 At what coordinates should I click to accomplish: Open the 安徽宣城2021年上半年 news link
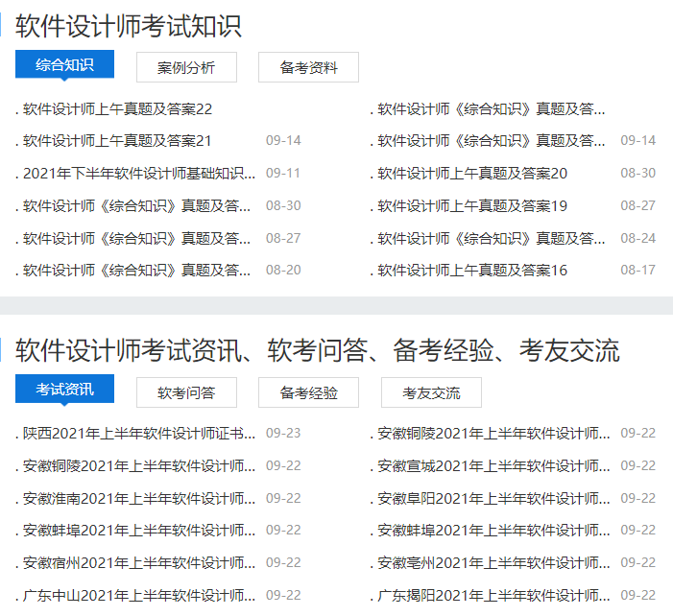point(493,466)
